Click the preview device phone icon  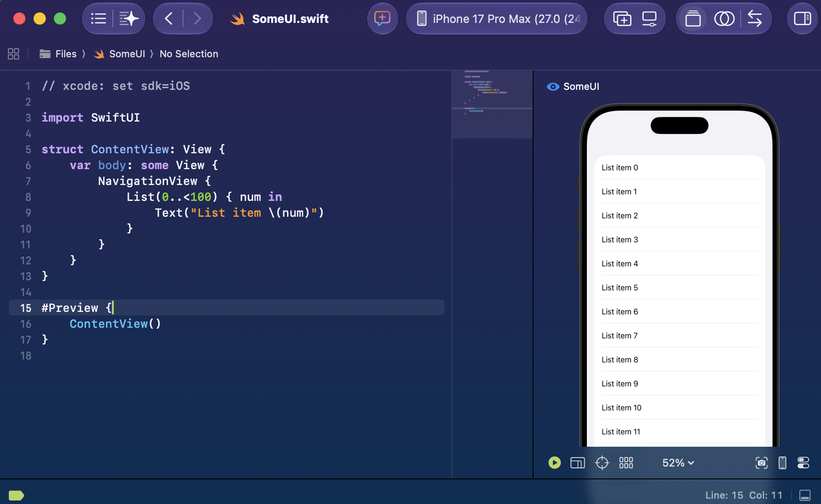(782, 463)
